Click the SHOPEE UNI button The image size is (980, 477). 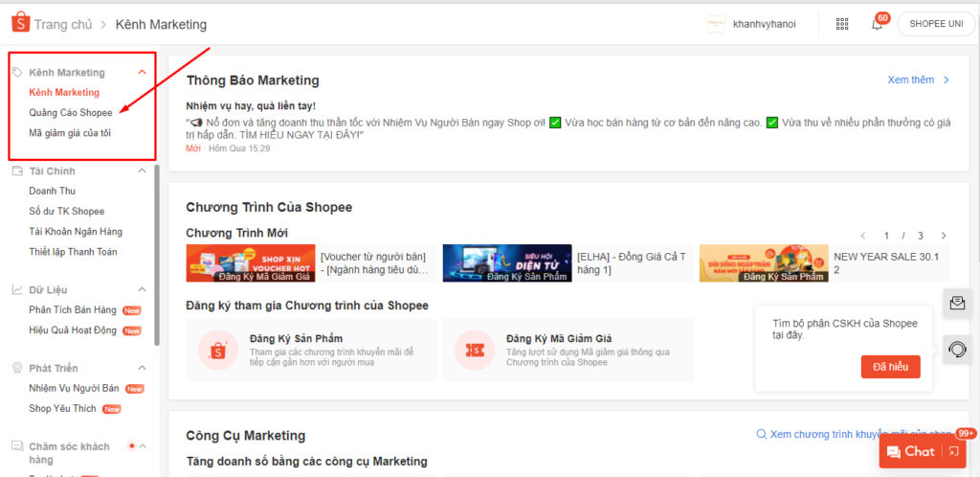[x=937, y=24]
